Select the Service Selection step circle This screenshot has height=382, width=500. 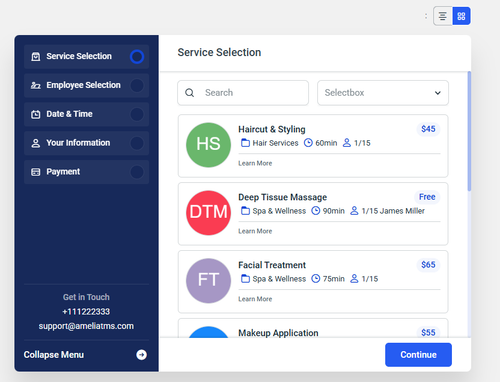(x=137, y=57)
